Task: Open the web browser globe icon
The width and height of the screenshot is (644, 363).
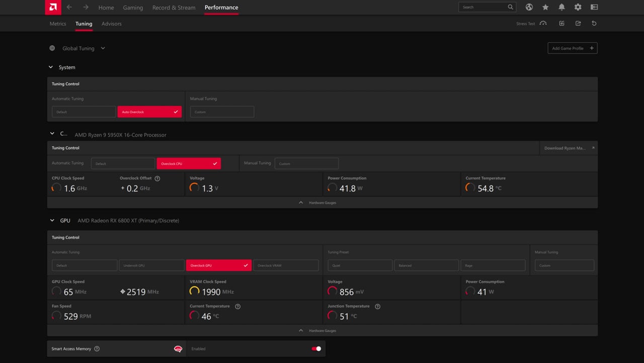Action: coord(529,7)
